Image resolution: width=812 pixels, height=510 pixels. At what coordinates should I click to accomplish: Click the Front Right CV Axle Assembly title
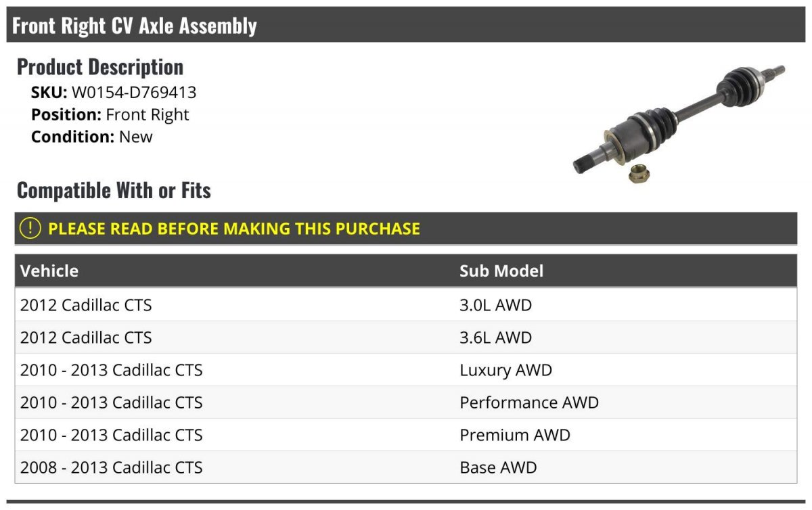[135, 26]
